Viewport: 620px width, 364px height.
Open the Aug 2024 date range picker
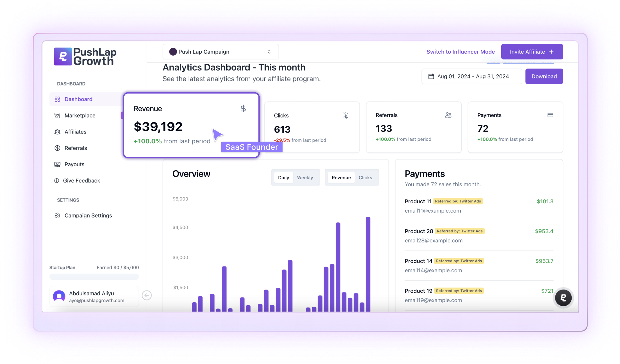point(472,76)
